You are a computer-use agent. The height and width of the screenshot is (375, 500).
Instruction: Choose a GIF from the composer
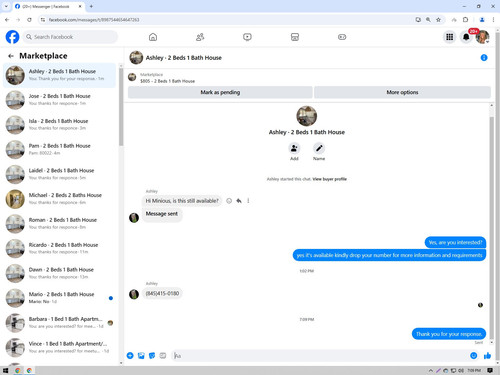pyautogui.click(x=163, y=356)
